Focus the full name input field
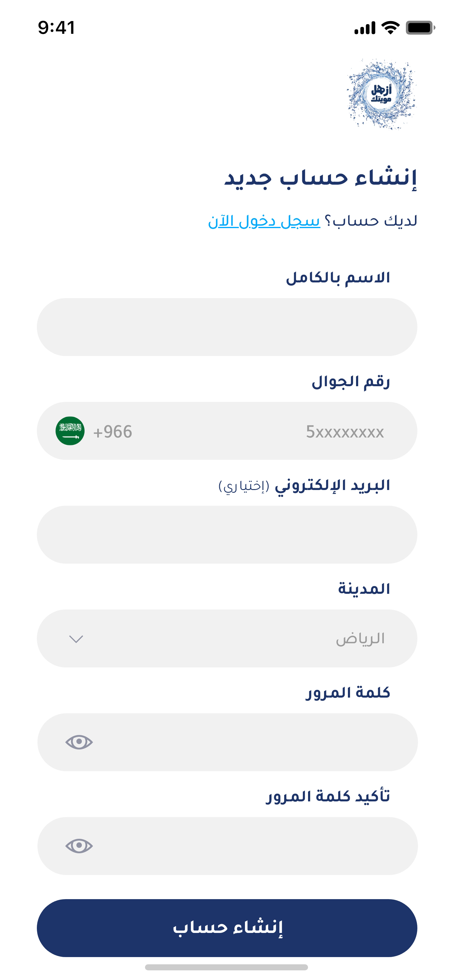This screenshot has width=453, height=980. pos(227,327)
